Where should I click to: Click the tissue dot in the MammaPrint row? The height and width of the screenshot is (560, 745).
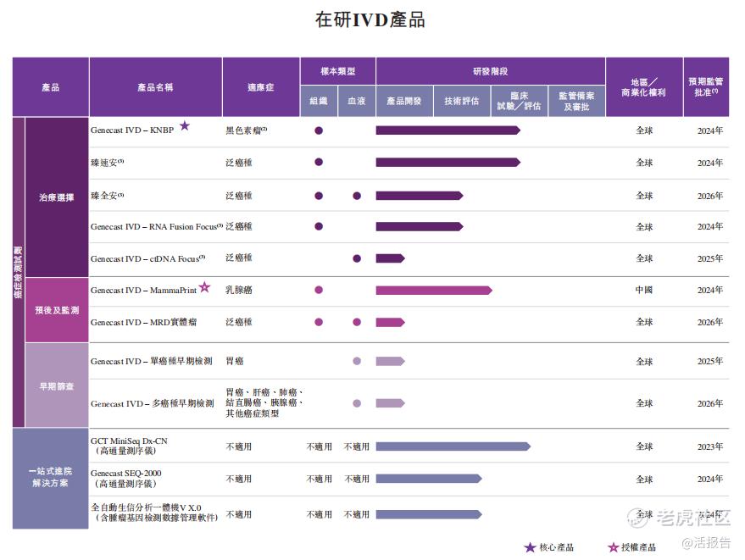pyautogui.click(x=319, y=290)
